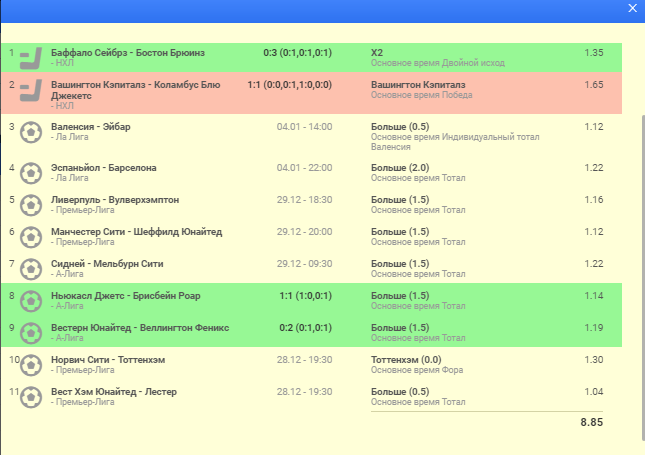Viewport: 645px width, 455px height.
Task: Click the X2 double chance outcome
Action: pos(377,51)
